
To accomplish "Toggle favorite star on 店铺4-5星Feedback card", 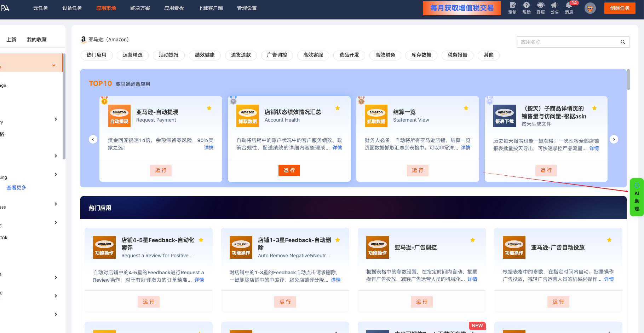I will 201,240.
